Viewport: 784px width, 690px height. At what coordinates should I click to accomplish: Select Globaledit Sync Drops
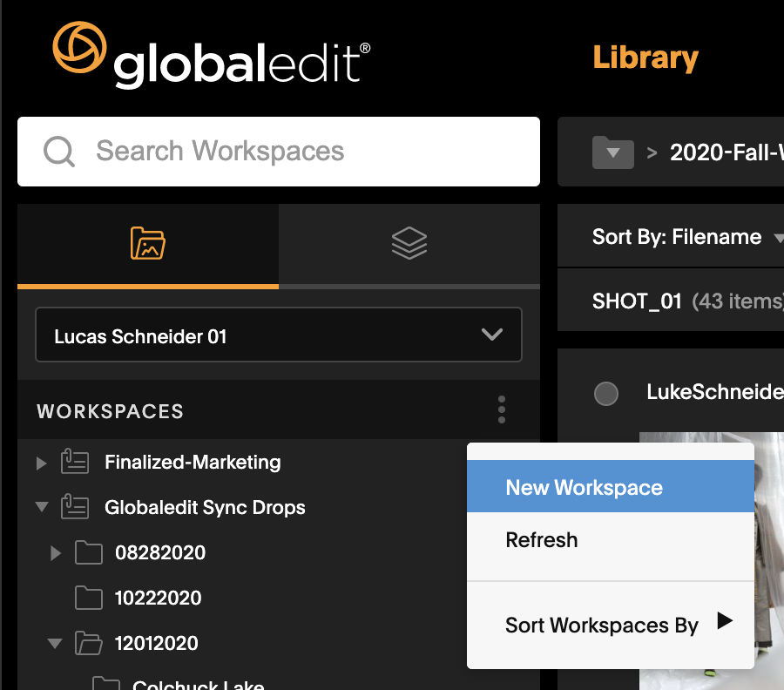tap(205, 508)
